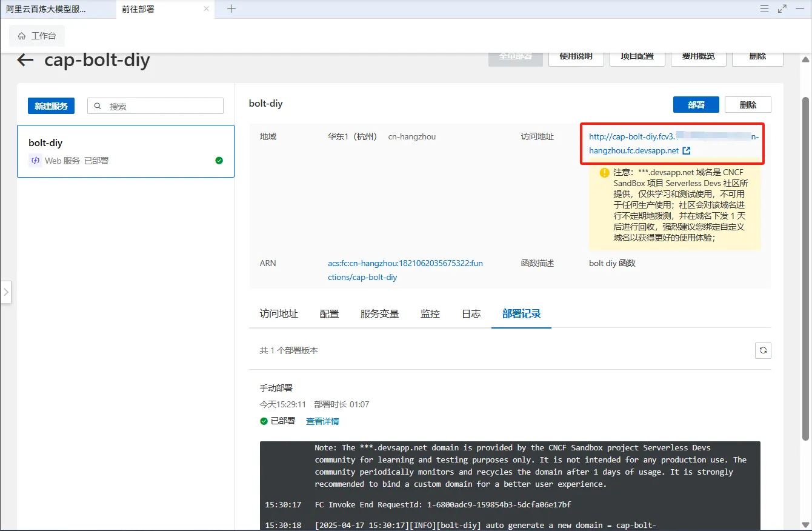This screenshot has height=531, width=812.
Task: Click the page vertical scrollbar
Action: tap(805, 269)
